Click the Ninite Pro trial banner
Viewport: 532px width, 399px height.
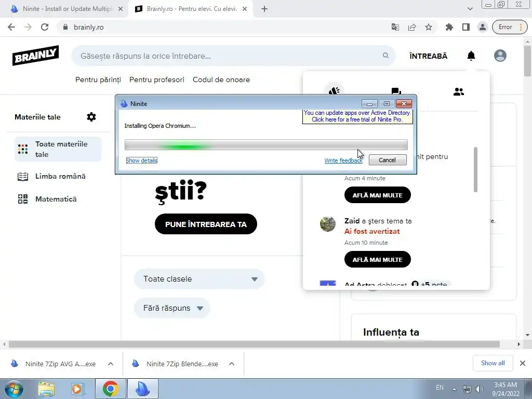point(357,116)
